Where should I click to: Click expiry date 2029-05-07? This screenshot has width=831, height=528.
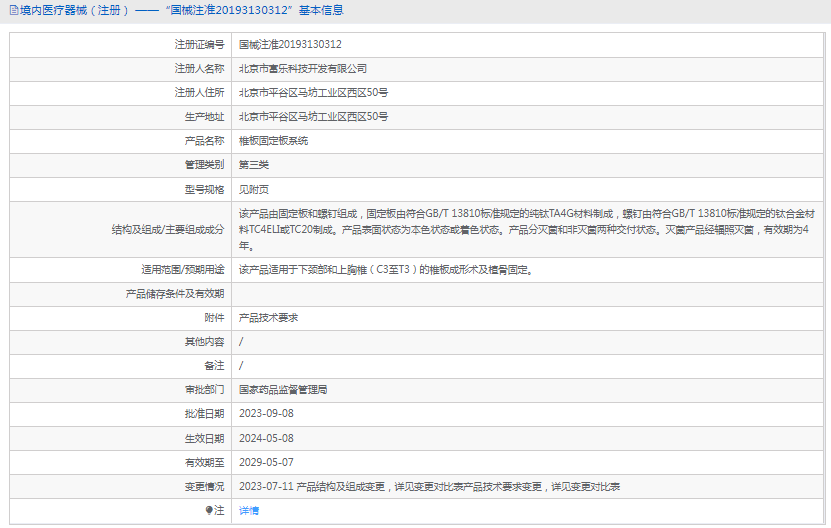click(x=266, y=462)
